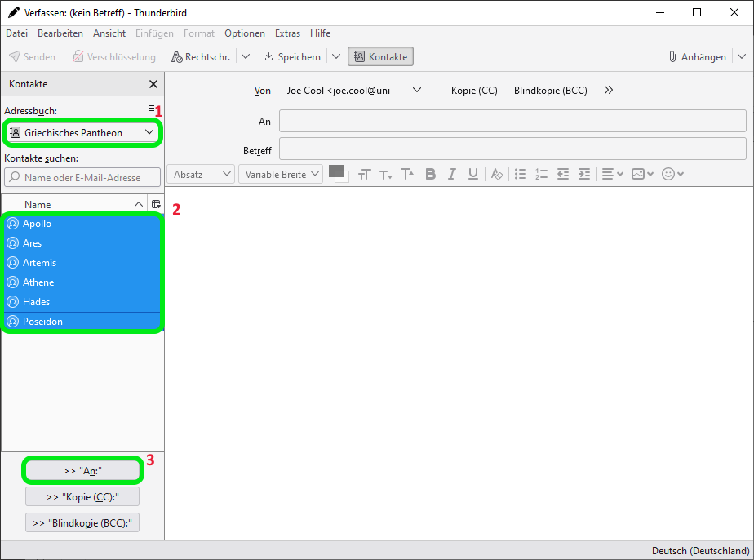The width and height of the screenshot is (754, 560).
Task: Expand the Variable Breite font dropdown
Action: click(x=280, y=174)
